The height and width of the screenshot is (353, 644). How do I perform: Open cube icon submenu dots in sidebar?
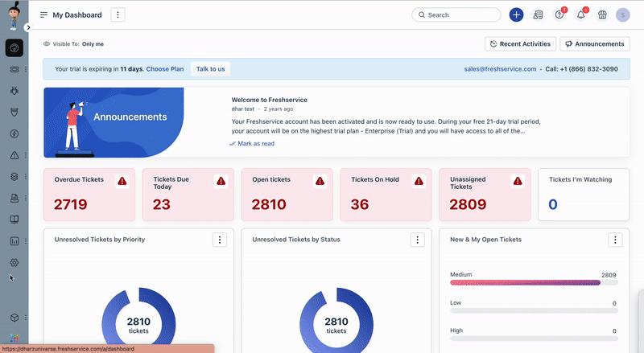click(26, 318)
